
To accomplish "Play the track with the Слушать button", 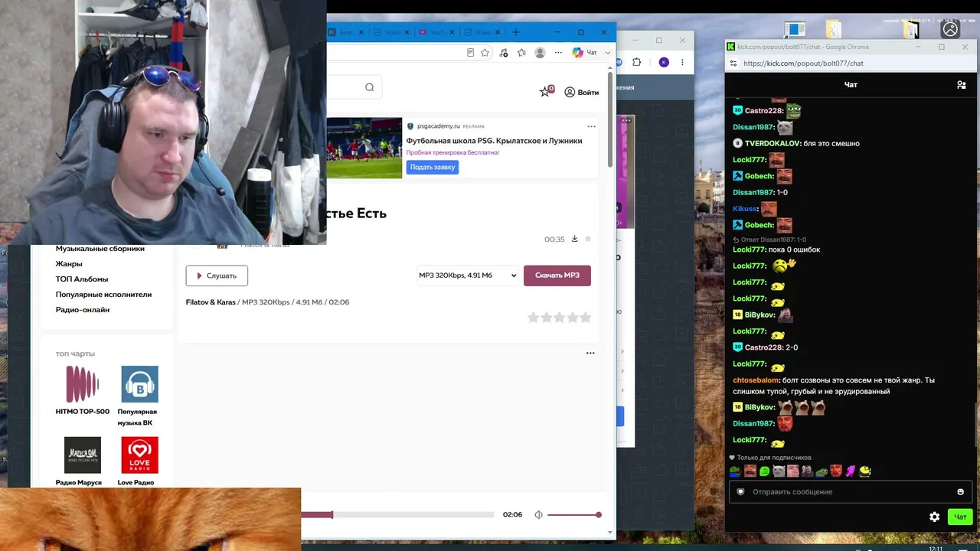I will coord(217,275).
